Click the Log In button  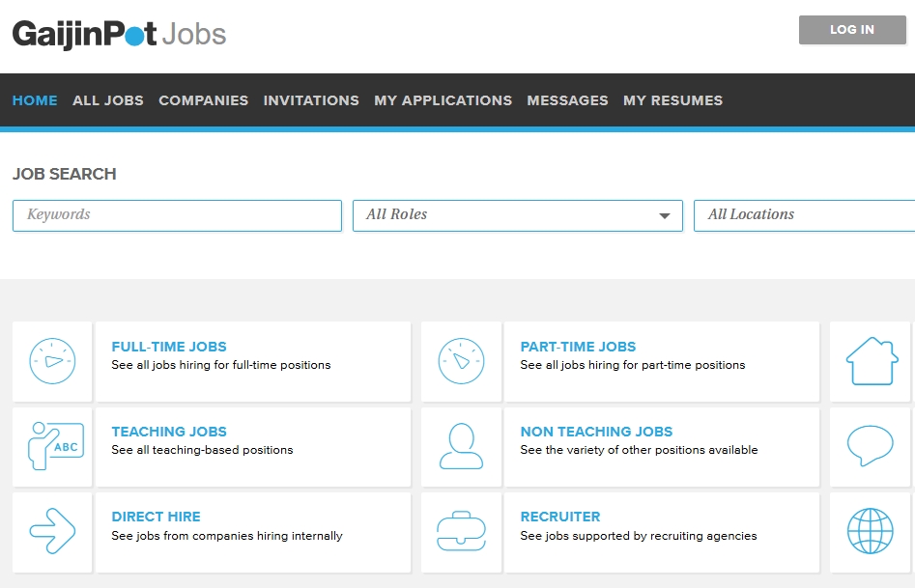click(x=852, y=30)
